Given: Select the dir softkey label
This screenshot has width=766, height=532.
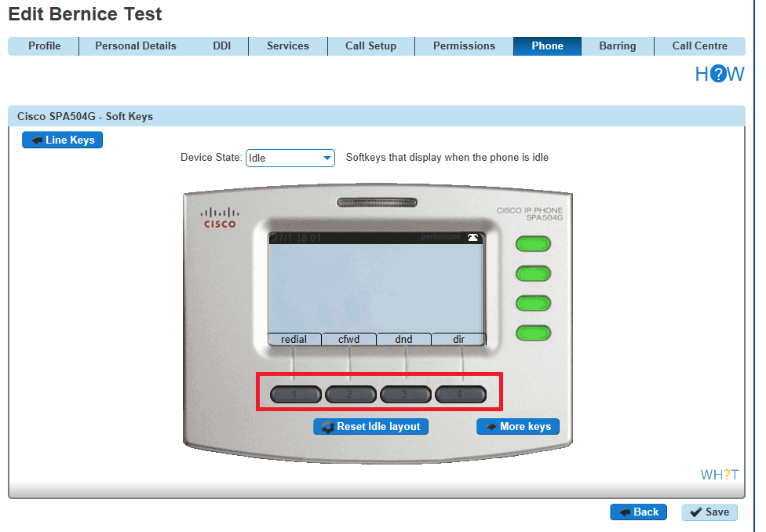Looking at the screenshot, I should [458, 339].
